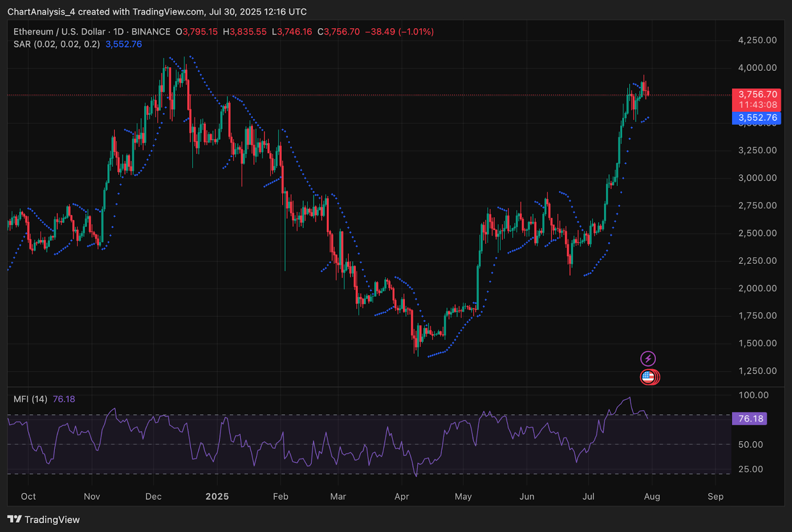
Task: Click the 2025 label on time axis
Action: pos(217,496)
